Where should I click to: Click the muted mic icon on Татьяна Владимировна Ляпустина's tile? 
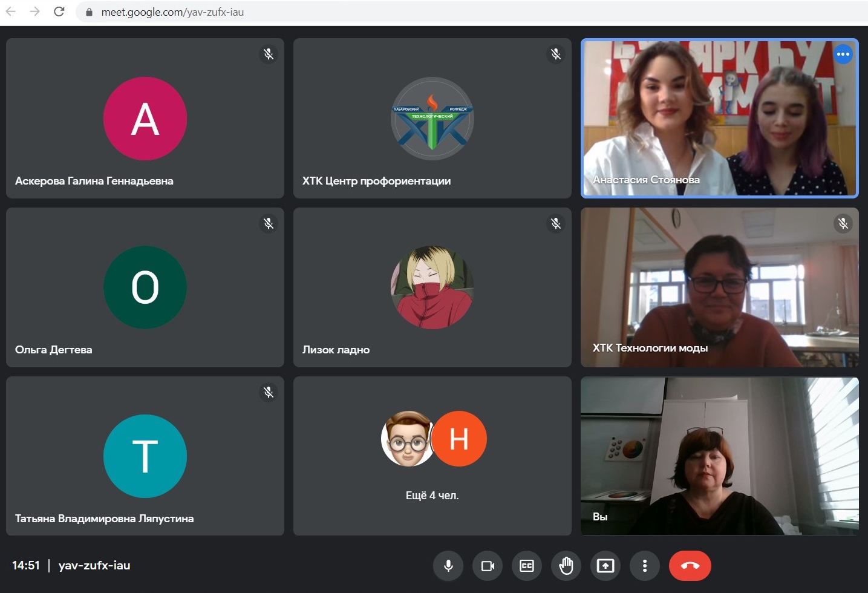(269, 393)
